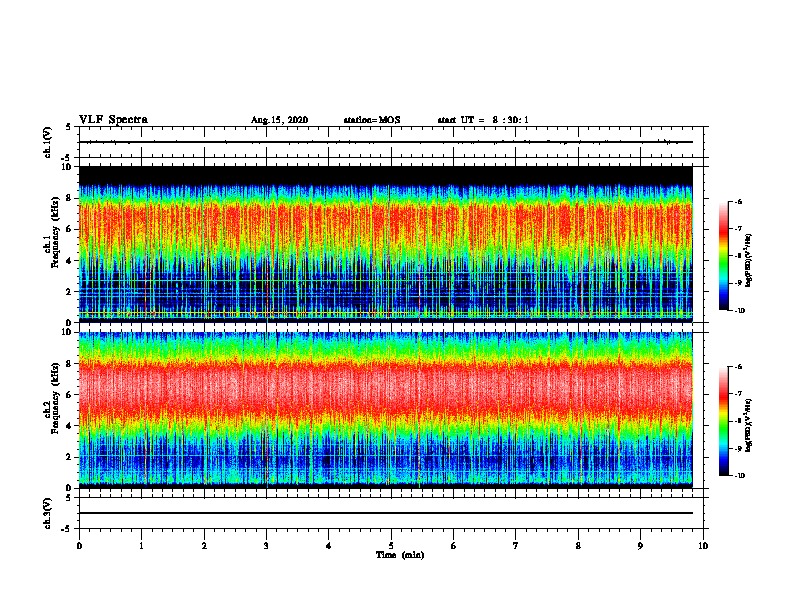Image resolution: width=792 pixels, height=612 pixels.
Task: Click the "VLF Spectra" plot title
Action: click(x=113, y=120)
